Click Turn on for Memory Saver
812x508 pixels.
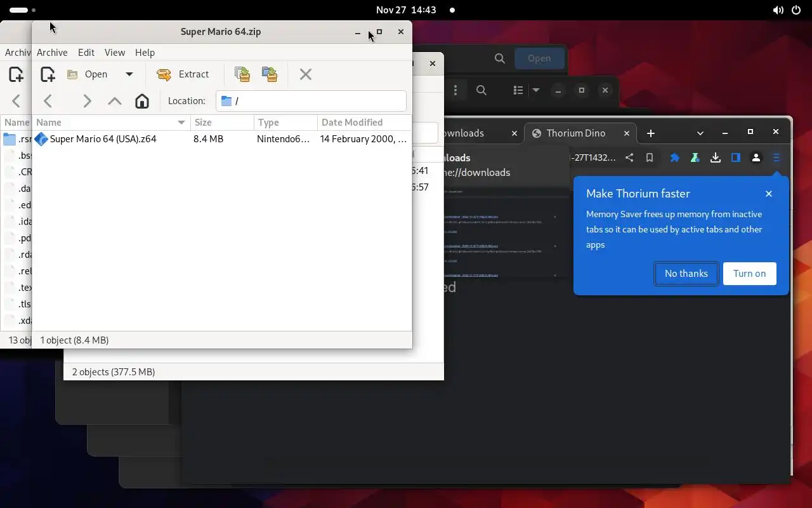749,274
